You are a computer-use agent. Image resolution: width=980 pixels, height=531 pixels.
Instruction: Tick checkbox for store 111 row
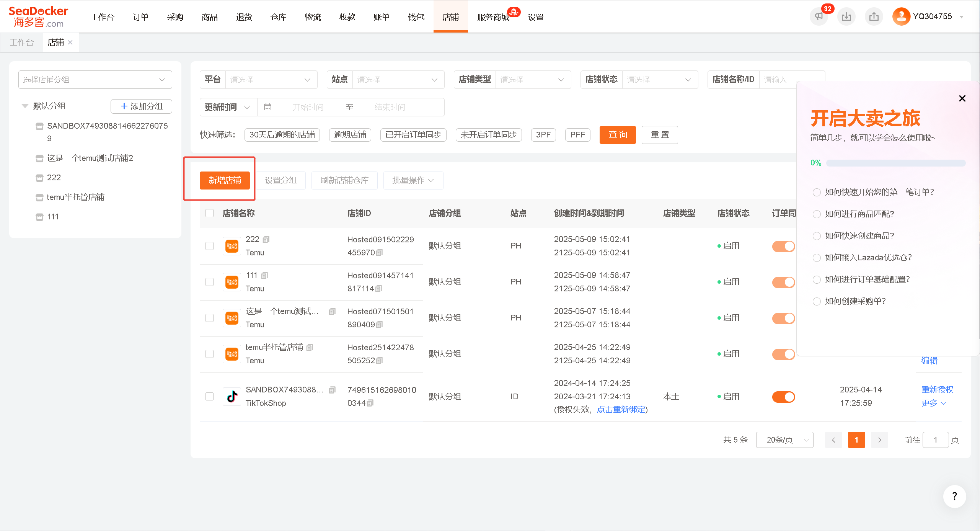pyautogui.click(x=209, y=282)
